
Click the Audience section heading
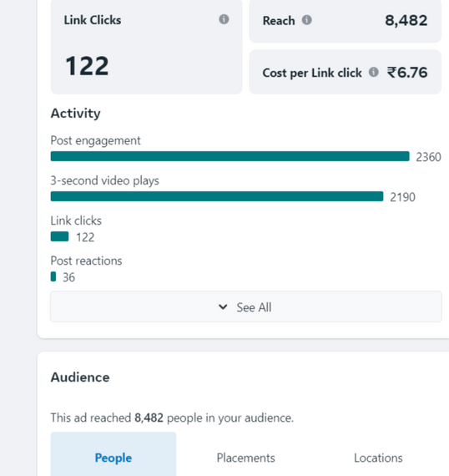pyautogui.click(x=80, y=377)
